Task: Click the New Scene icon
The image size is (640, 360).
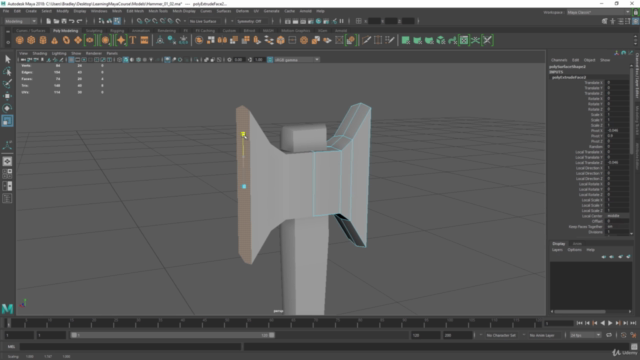Action: (49, 21)
